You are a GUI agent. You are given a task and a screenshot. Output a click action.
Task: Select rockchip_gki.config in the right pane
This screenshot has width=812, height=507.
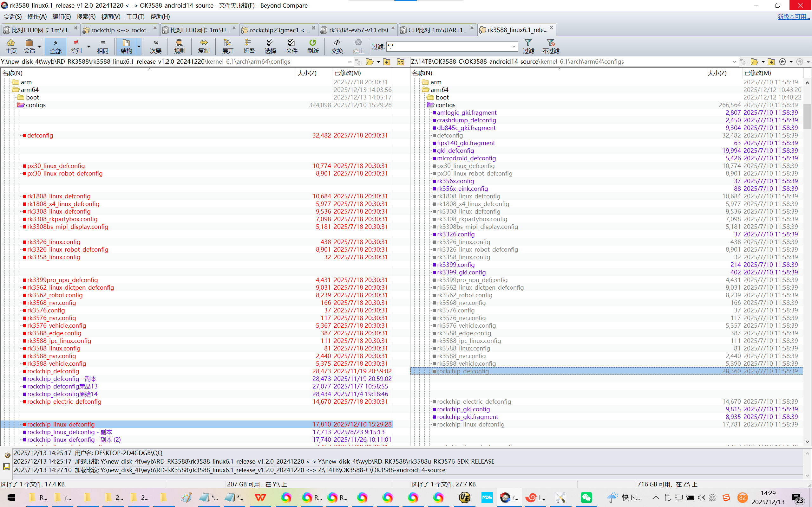point(463,409)
